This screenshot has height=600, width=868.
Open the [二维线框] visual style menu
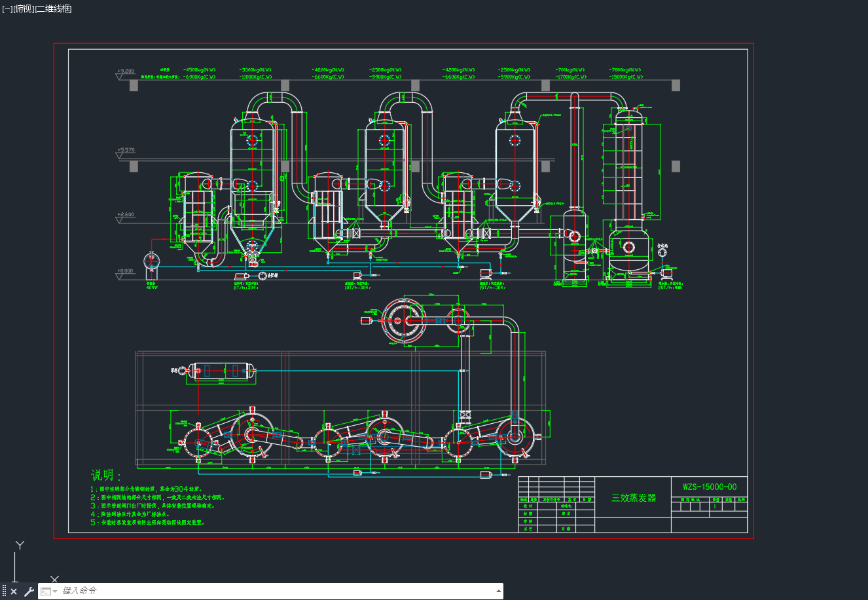tap(53, 9)
